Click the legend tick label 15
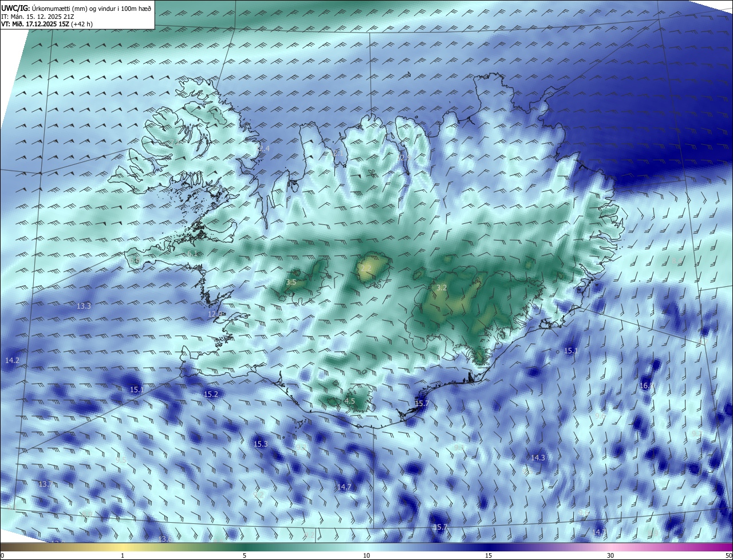 tap(488, 556)
